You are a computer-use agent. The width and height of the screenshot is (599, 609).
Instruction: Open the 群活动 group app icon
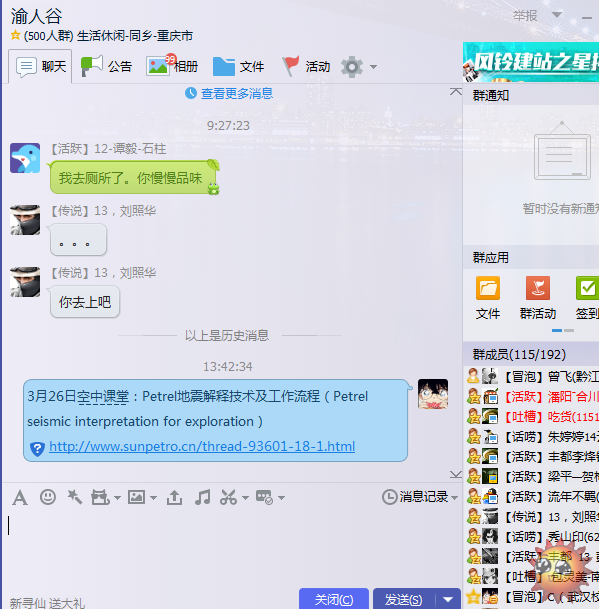[538, 298]
